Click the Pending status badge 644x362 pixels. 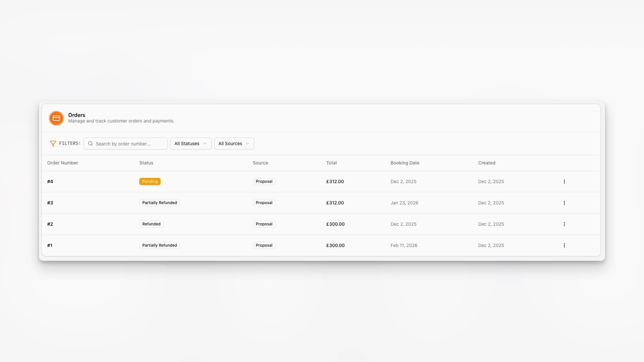[150, 181]
